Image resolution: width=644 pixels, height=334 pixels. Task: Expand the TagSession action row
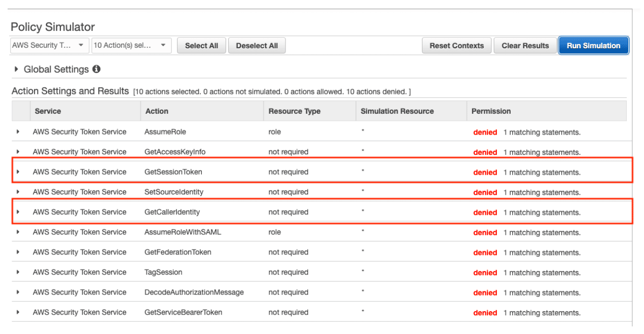click(x=18, y=272)
